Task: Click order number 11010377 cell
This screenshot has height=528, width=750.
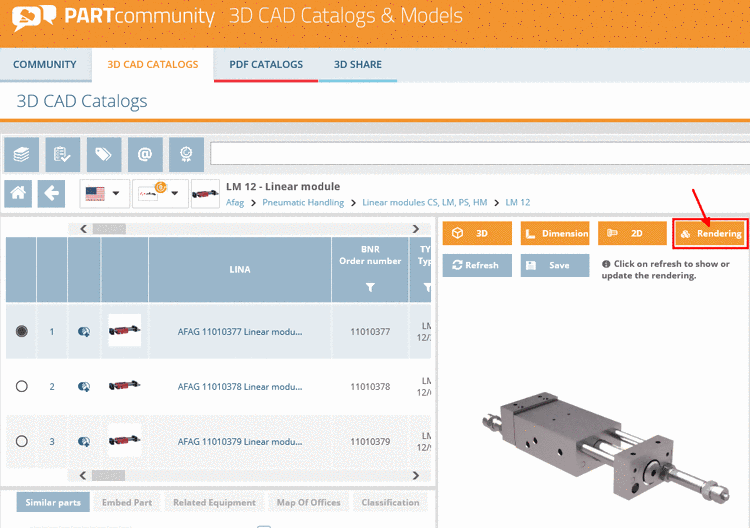Action: [x=370, y=331]
